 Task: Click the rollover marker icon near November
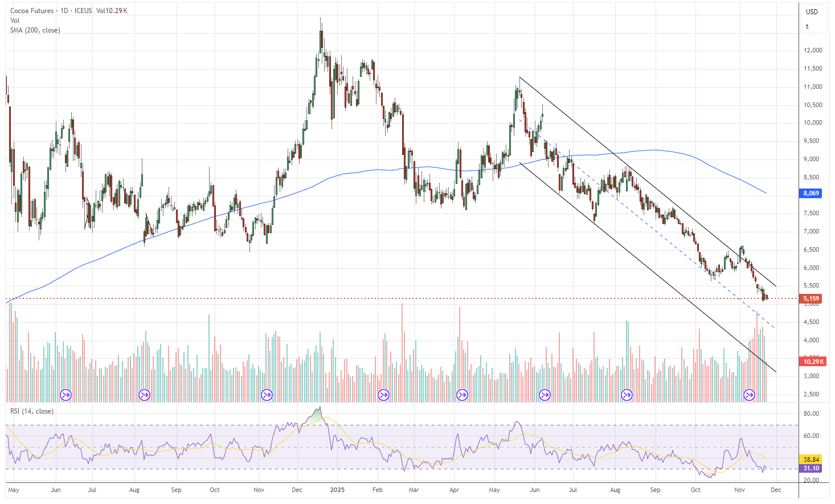(x=267, y=394)
